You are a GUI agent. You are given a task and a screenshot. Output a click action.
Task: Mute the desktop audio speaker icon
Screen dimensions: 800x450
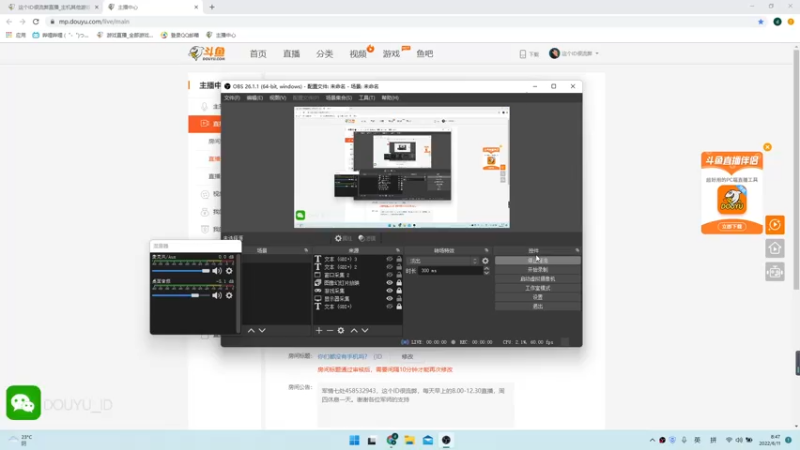217,295
